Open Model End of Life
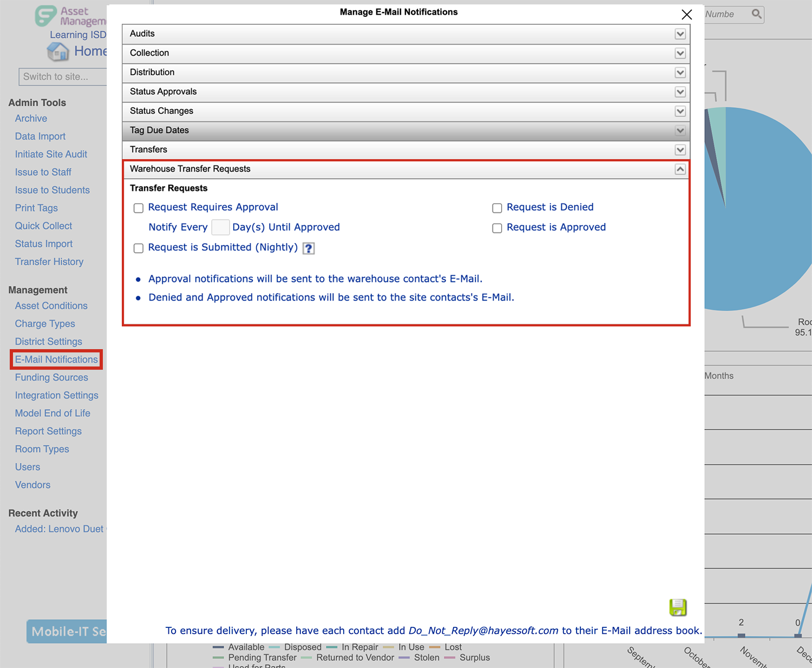This screenshot has height=668, width=812. pos(53,413)
